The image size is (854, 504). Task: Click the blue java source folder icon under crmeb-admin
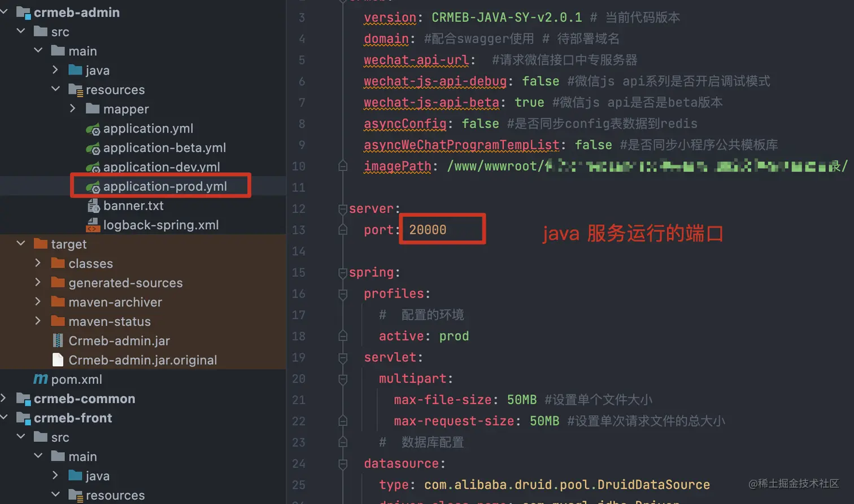tap(75, 69)
